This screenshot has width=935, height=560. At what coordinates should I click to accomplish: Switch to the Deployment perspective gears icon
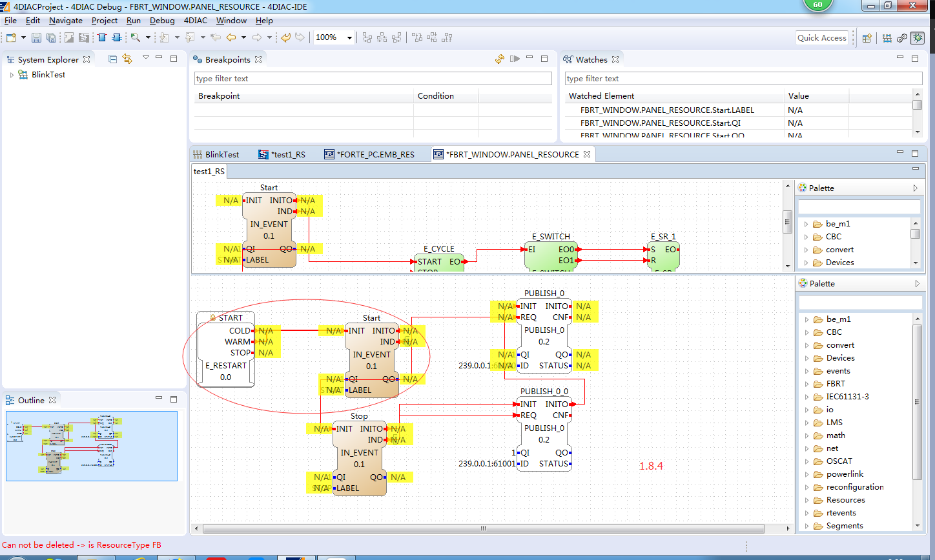coord(902,38)
